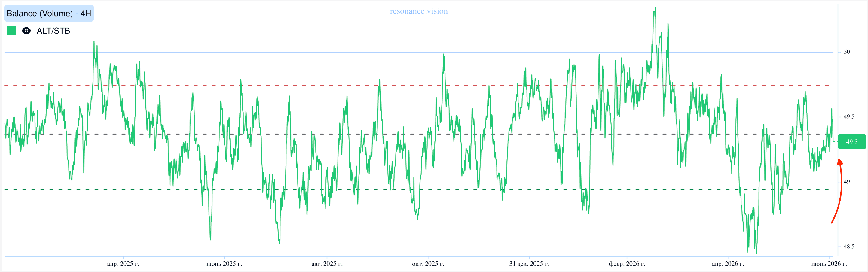
Task: Click the авг. 2025 г. time axis marker
Action: pos(327,264)
